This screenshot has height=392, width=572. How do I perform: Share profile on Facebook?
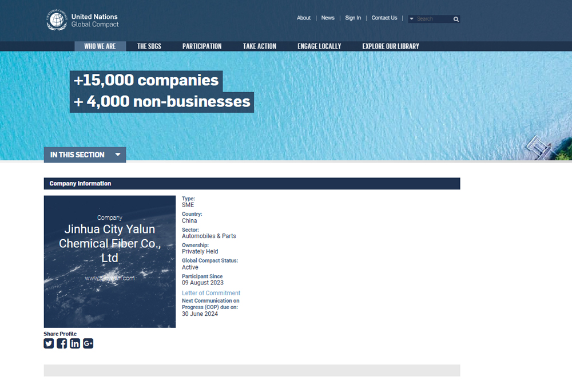62,343
